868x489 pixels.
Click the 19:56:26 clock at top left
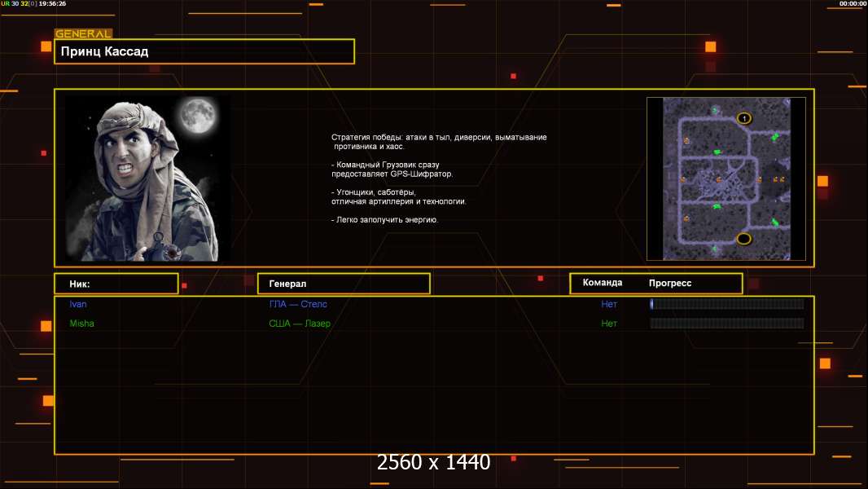click(52, 4)
